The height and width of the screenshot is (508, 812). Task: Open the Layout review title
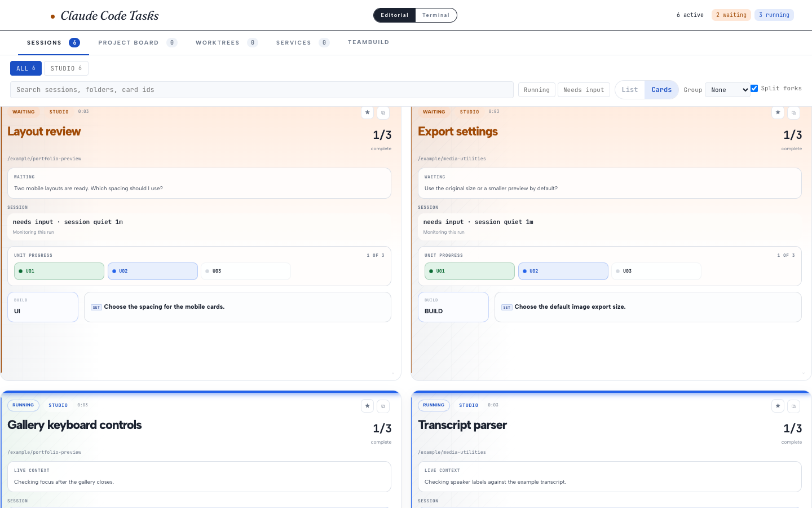(44, 132)
